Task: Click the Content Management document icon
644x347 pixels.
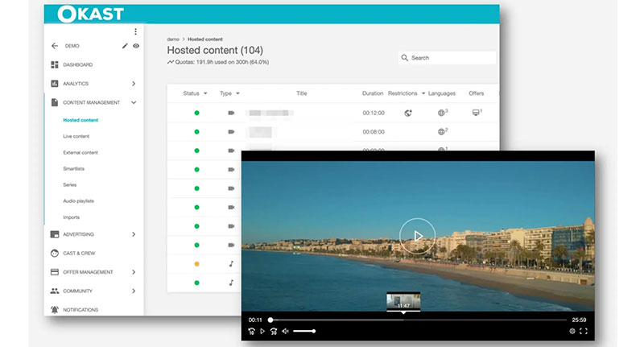Action: pyautogui.click(x=55, y=103)
